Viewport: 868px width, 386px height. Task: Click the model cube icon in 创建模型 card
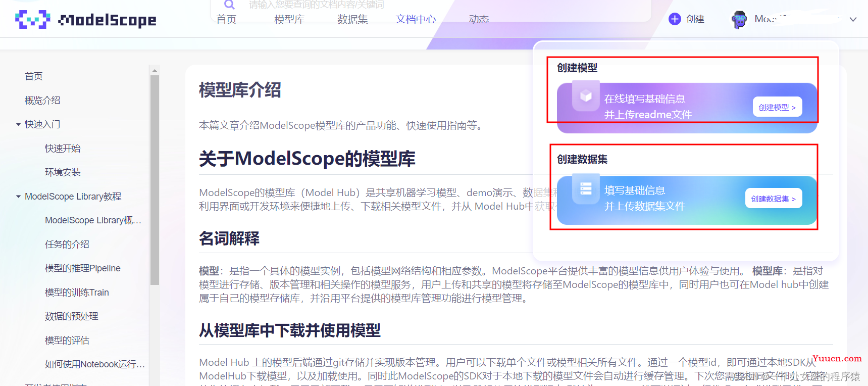[586, 95]
